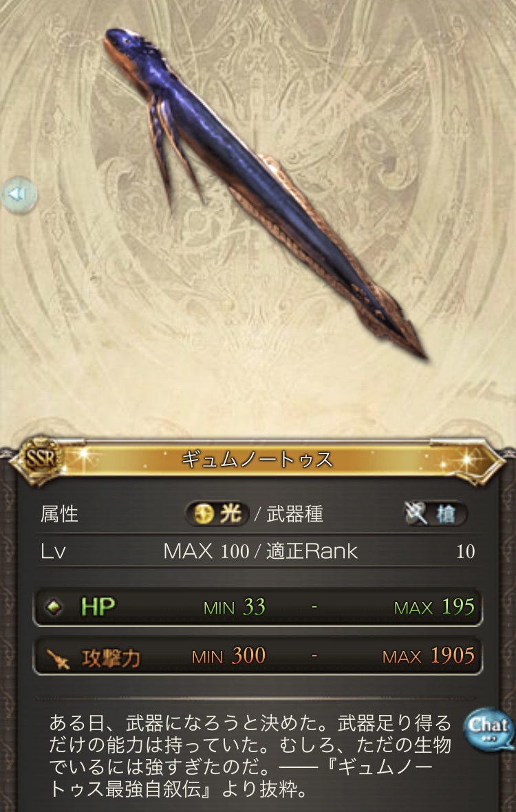The height and width of the screenshot is (812, 516).
Task: Select the light element 光 badge
Action: (x=217, y=514)
